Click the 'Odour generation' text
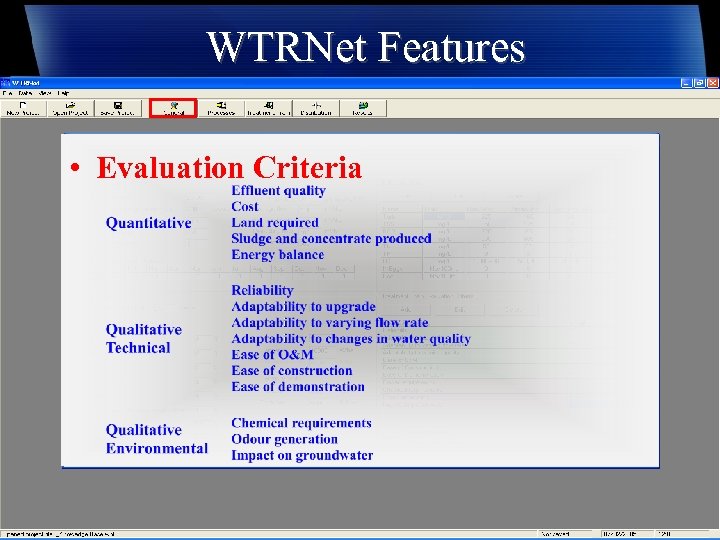The width and height of the screenshot is (720, 540). coord(284,439)
